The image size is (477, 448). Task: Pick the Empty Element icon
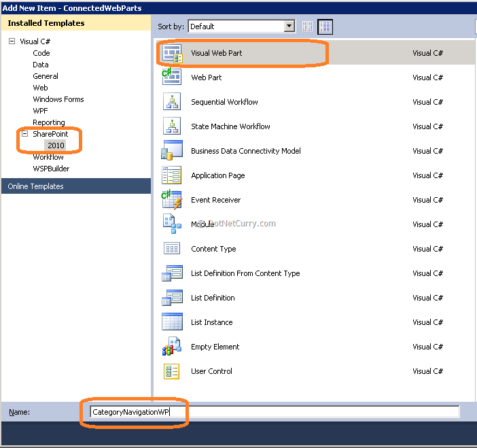[172, 346]
